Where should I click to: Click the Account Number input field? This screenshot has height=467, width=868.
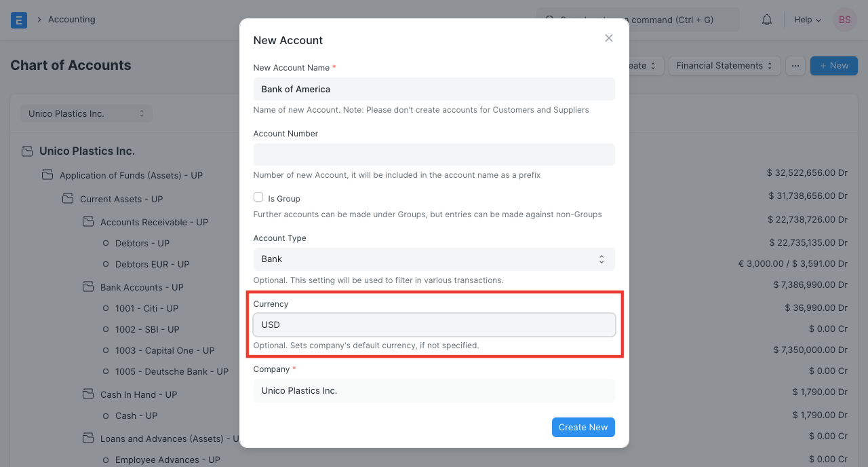pos(434,154)
